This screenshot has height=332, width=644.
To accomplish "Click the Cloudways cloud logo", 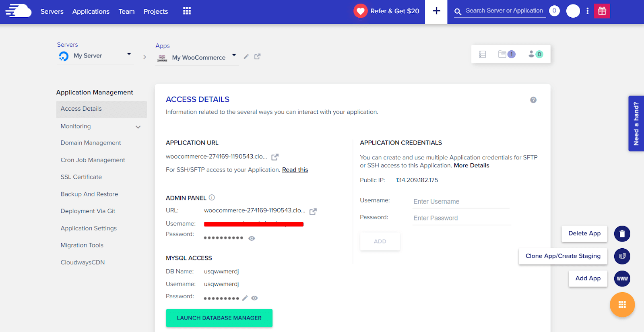I will click(19, 11).
